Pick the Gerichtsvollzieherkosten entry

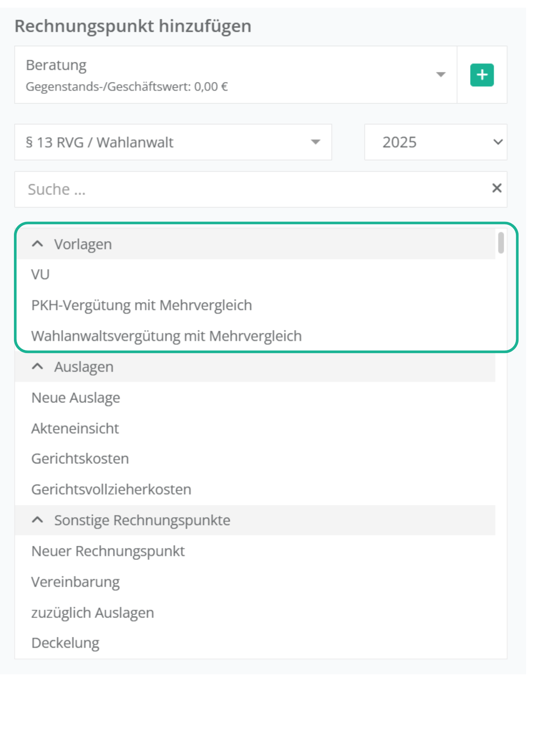point(111,490)
